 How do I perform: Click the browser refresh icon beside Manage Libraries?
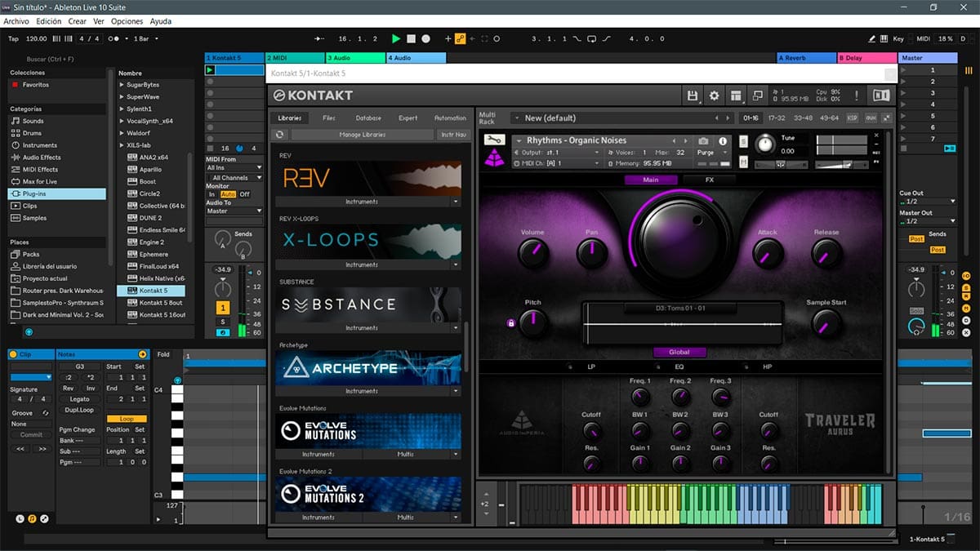(281, 135)
